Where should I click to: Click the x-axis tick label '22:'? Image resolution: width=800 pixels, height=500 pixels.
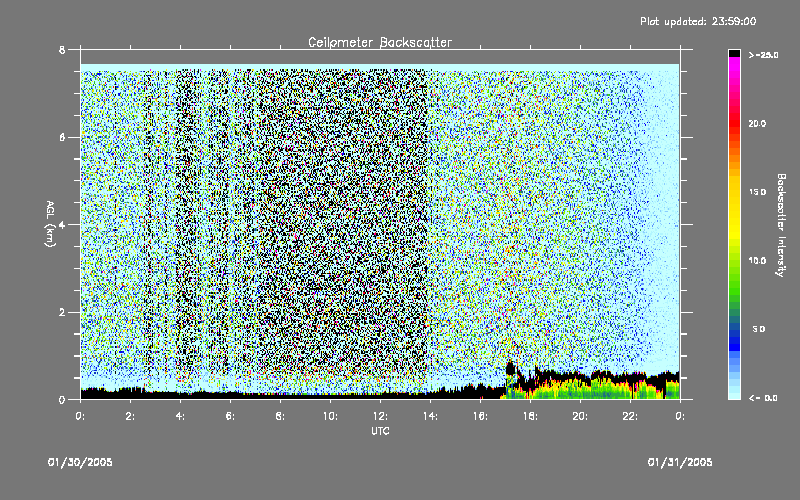[630, 416]
